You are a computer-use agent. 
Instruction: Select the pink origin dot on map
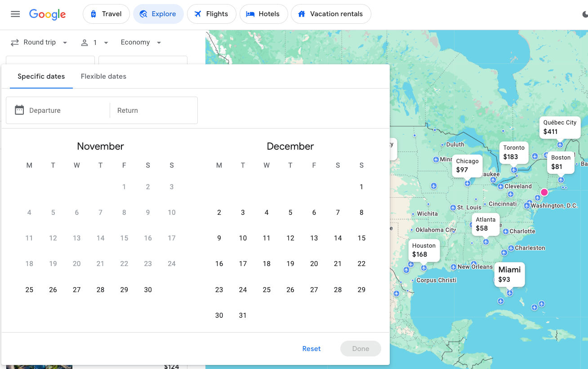click(544, 192)
